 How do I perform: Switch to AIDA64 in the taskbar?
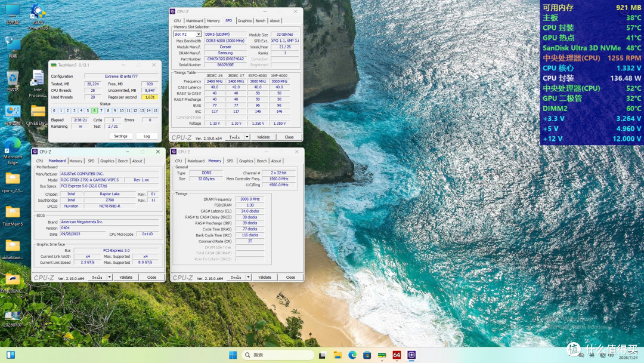click(x=397, y=355)
